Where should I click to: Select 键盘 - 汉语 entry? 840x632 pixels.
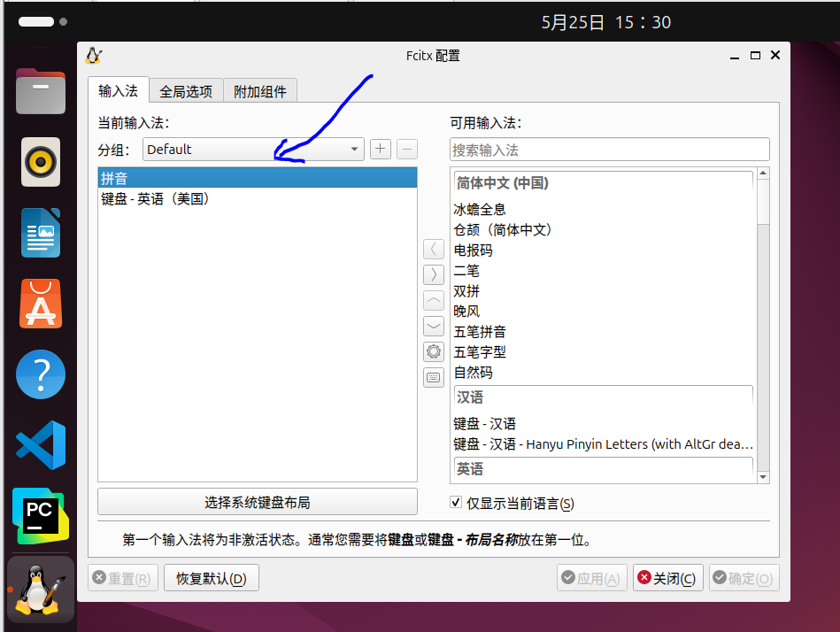point(603,424)
